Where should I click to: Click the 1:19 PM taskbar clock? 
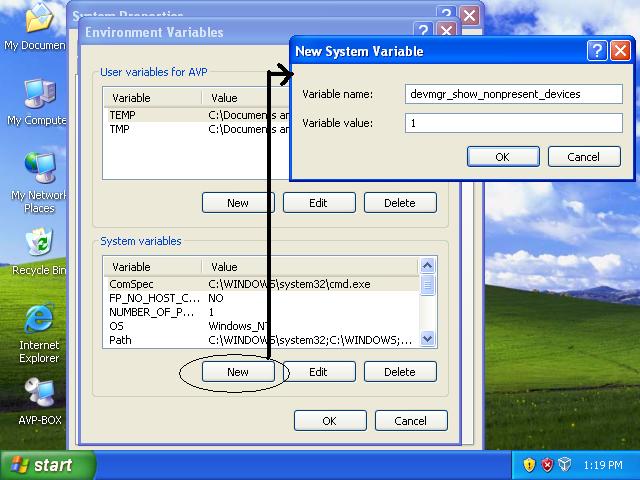click(x=603, y=465)
